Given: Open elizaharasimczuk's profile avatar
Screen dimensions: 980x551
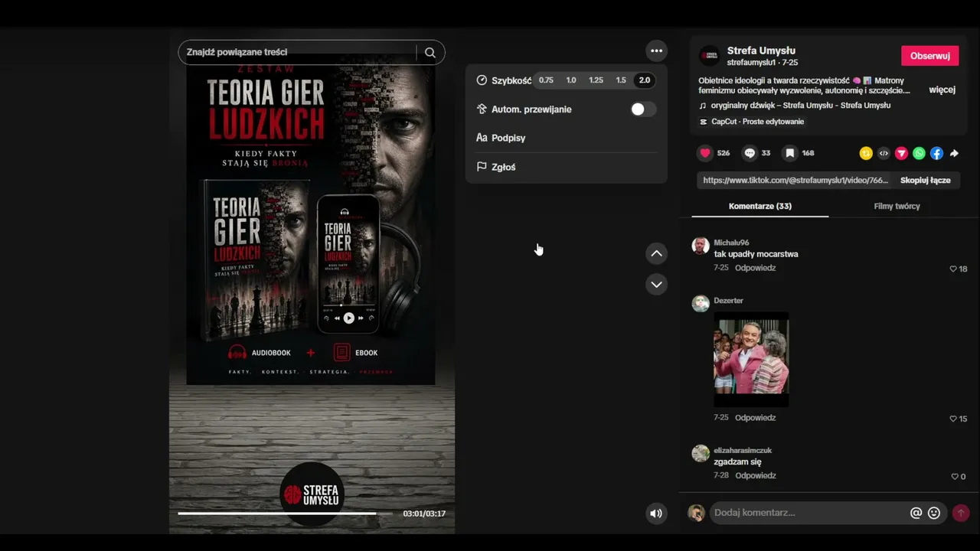Looking at the screenshot, I should pyautogui.click(x=701, y=453).
